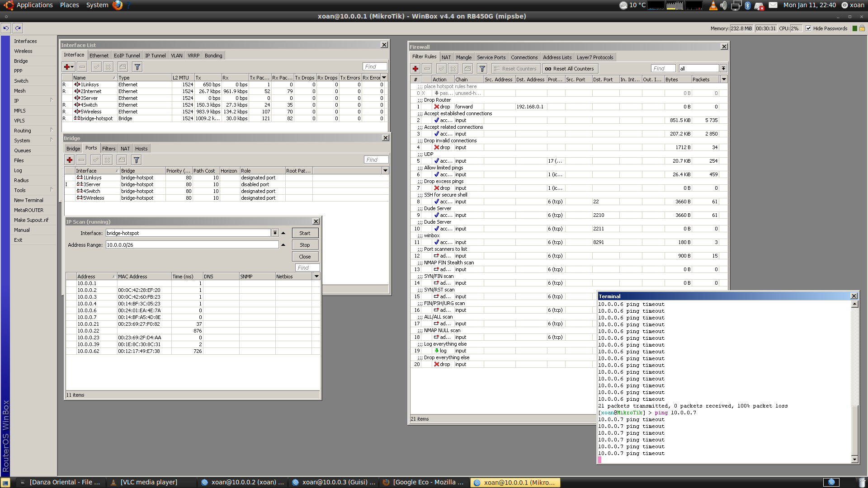Click the WinBox redo arrow icon
The image size is (868, 488).
(18, 28)
